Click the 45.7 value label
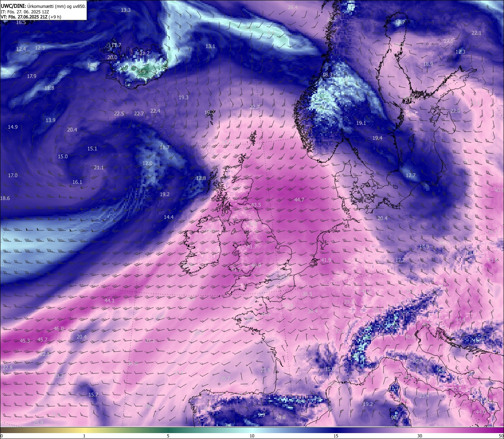The height and width of the screenshot is (439, 504). point(43,340)
